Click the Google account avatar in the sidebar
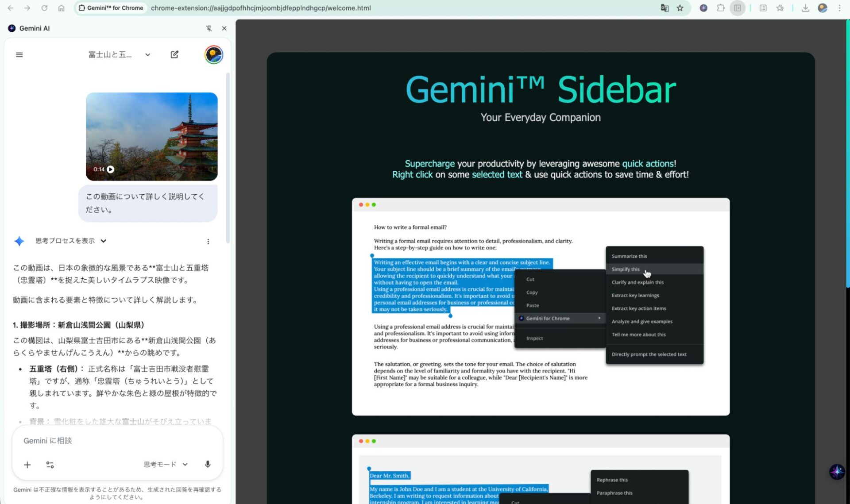Screen dimensions: 850x504 click(x=213, y=54)
